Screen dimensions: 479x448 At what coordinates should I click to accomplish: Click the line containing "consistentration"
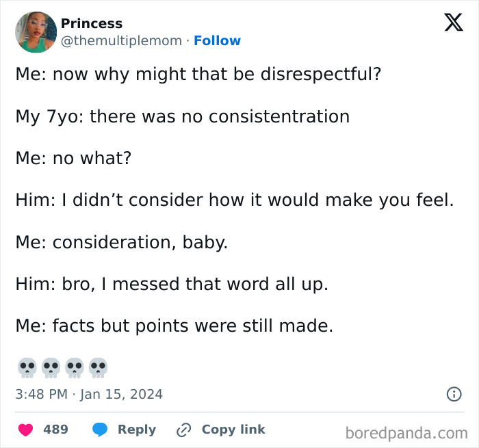click(182, 116)
